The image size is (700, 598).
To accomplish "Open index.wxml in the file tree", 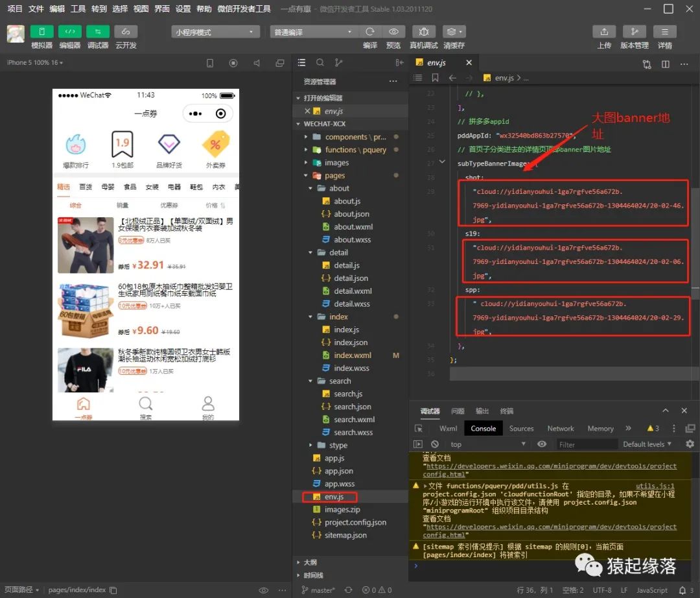I will point(353,355).
